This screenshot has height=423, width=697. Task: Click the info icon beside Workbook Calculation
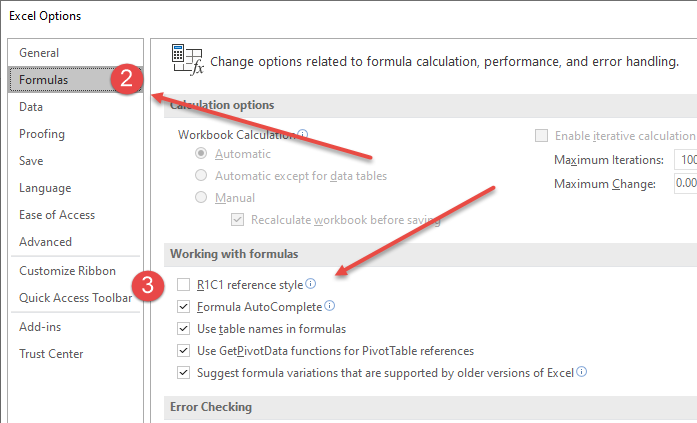[303, 134]
